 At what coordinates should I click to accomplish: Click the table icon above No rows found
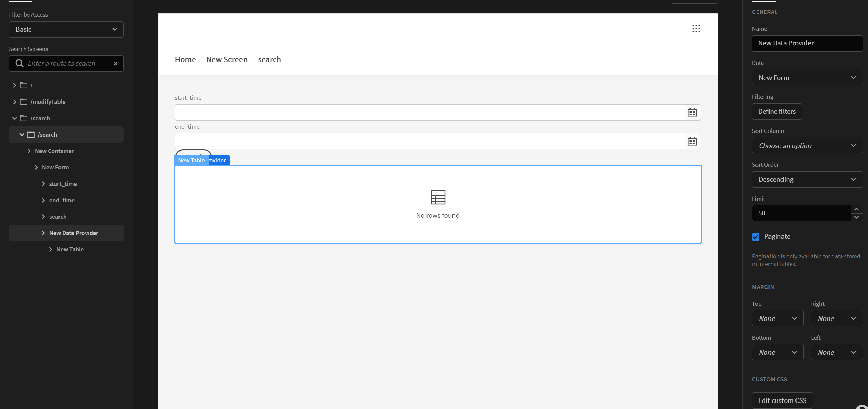[437, 197]
